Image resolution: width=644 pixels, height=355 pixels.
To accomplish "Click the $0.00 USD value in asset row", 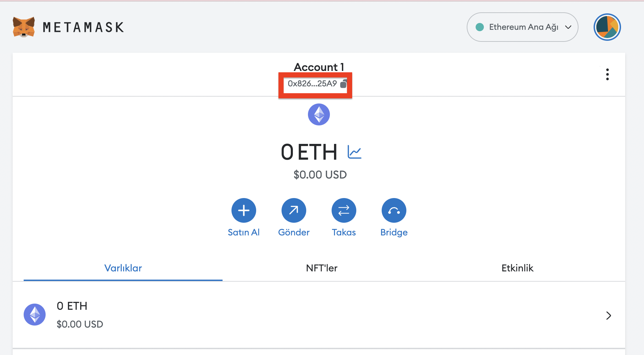I will pyautogui.click(x=80, y=324).
